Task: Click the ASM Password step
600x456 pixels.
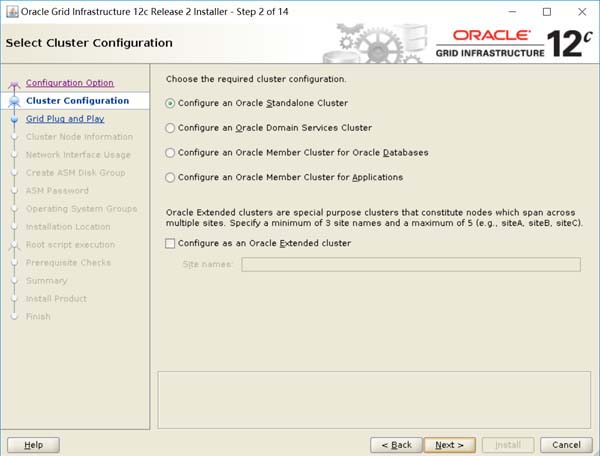Action: [x=57, y=191]
